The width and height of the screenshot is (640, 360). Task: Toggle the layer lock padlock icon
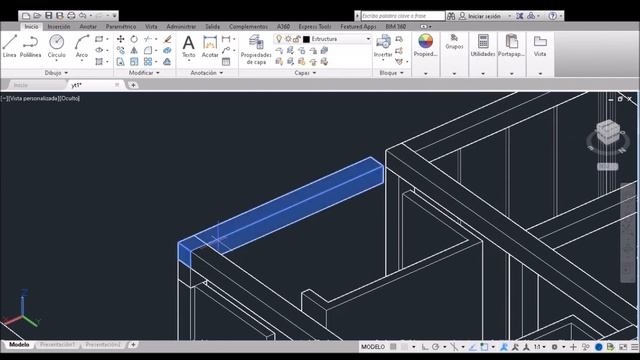click(297, 39)
